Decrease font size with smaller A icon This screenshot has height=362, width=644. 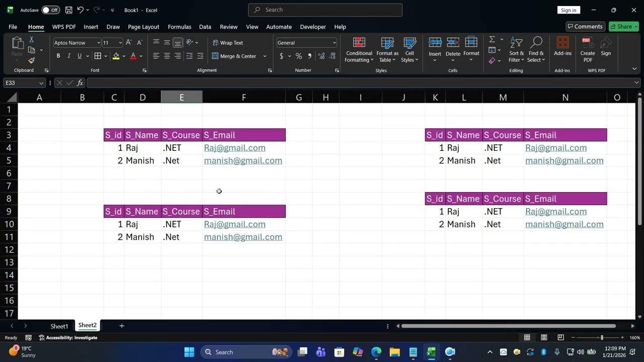[x=139, y=43]
